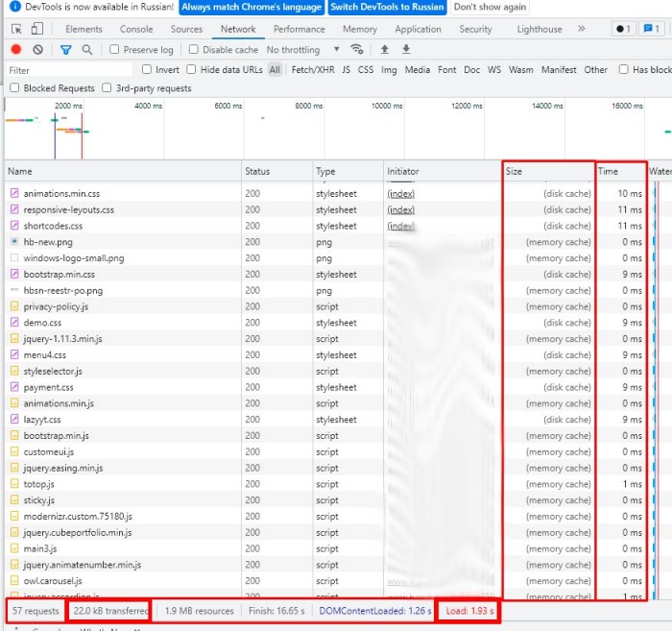Dismiss banner with Don't show again
The height and width of the screenshot is (631, 672).
490,7
